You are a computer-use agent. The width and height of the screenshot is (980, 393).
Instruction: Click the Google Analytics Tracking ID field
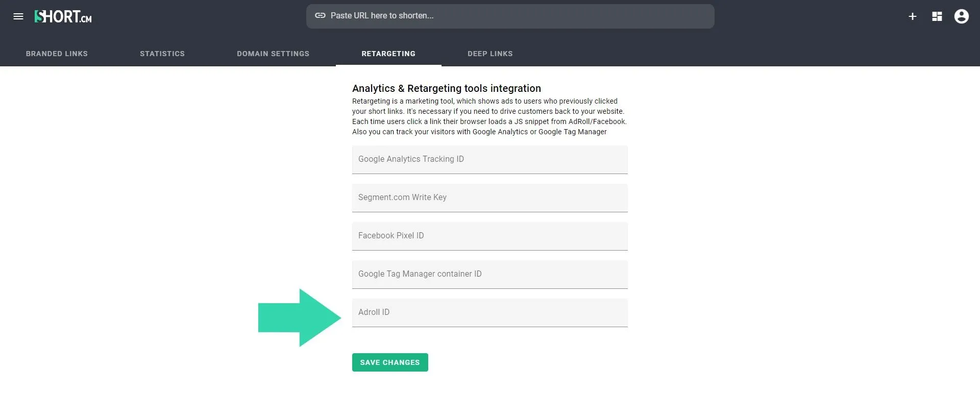click(x=490, y=160)
